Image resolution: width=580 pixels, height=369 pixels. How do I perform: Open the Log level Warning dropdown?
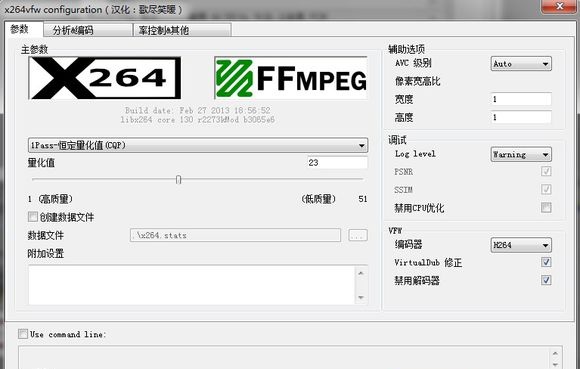[521, 154]
